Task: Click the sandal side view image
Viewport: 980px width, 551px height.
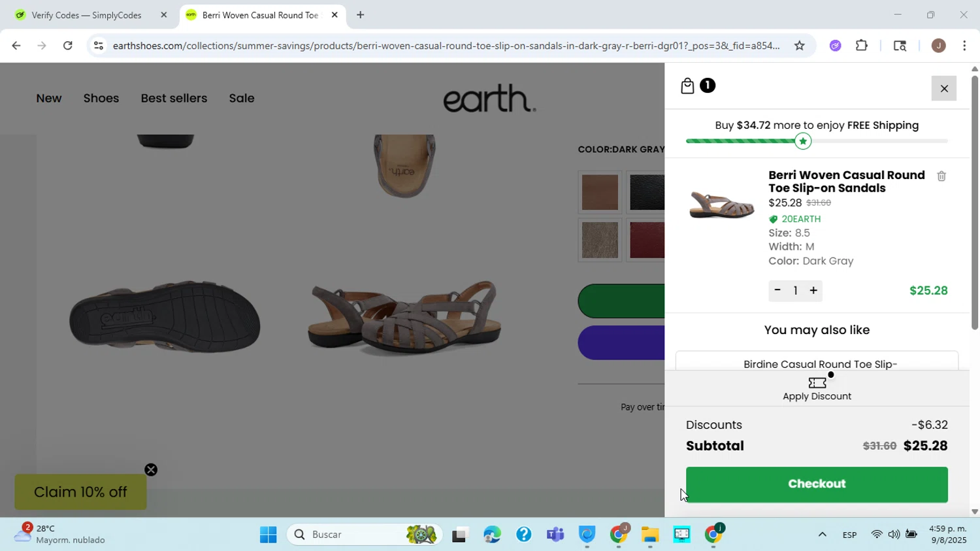Action: pos(404,318)
